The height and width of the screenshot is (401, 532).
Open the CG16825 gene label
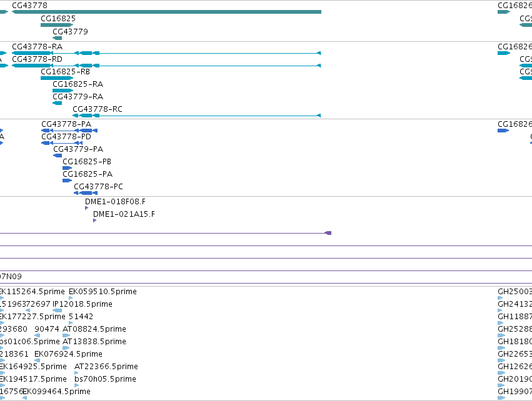point(58,19)
